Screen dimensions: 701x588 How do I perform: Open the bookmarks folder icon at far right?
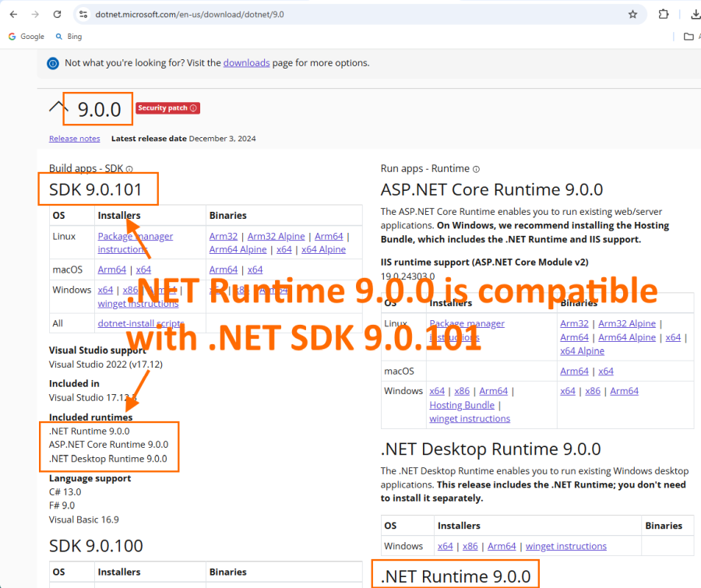pos(689,37)
